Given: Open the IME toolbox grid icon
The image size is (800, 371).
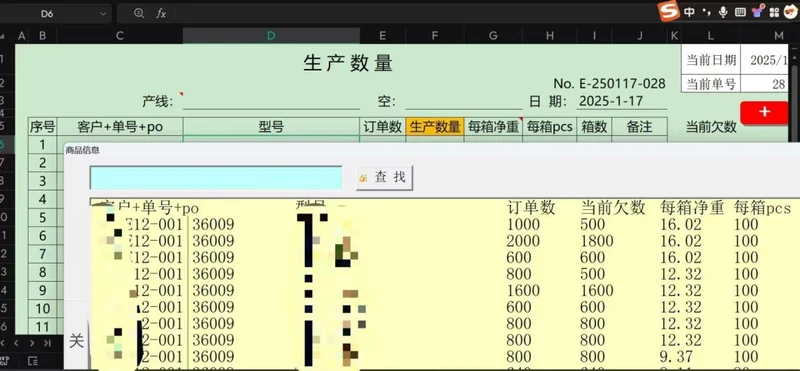Looking at the screenshot, I should coord(774,12).
